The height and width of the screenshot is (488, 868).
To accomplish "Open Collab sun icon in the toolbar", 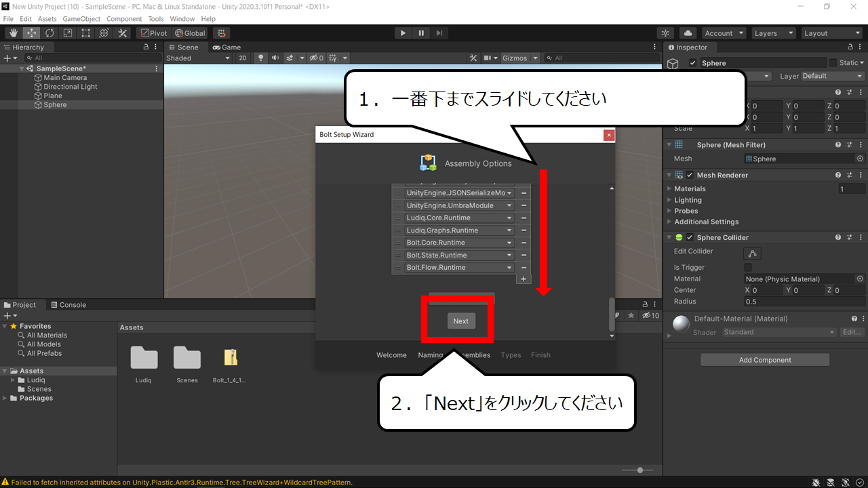I will (666, 33).
